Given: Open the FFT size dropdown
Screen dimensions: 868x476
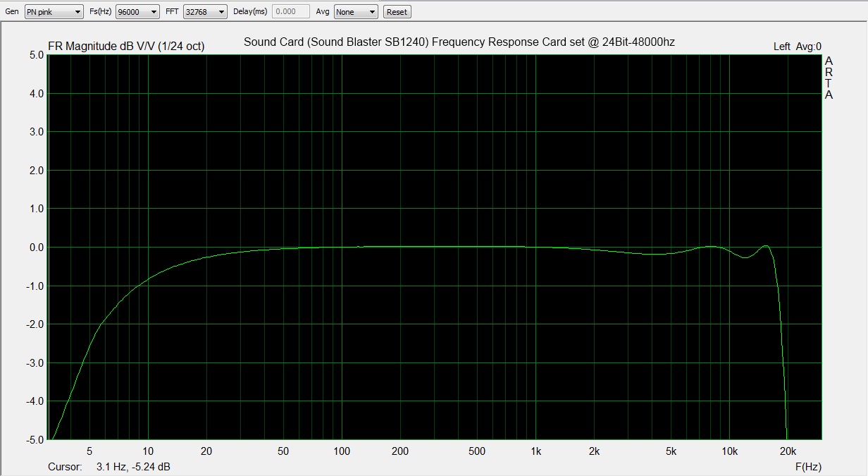Looking at the screenshot, I should (x=205, y=11).
